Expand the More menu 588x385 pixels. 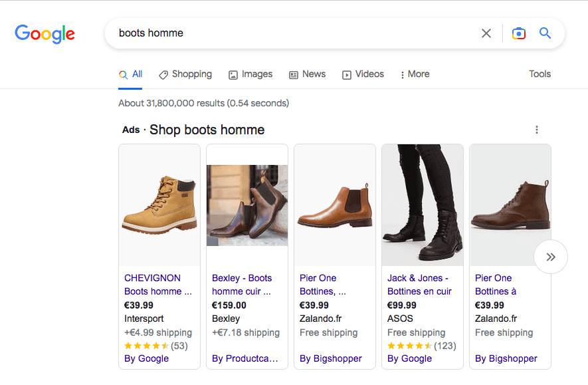(x=415, y=74)
